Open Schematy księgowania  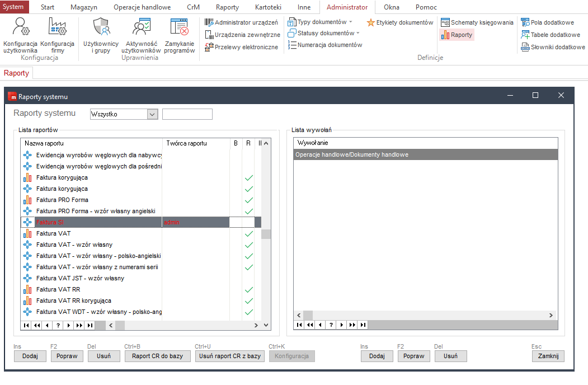click(477, 22)
